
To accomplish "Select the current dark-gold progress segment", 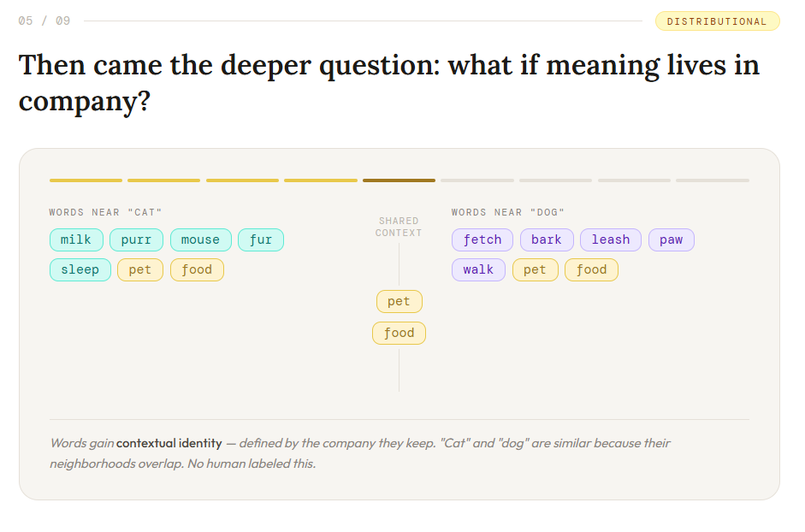I will coord(399,180).
